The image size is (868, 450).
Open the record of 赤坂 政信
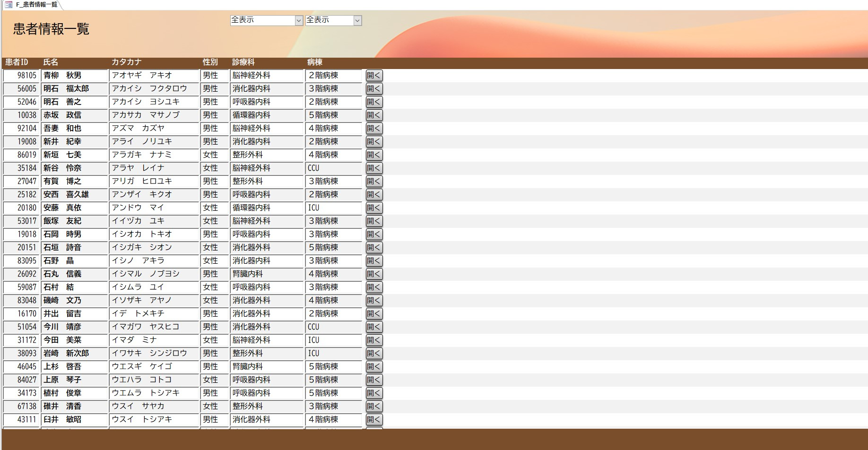point(374,115)
